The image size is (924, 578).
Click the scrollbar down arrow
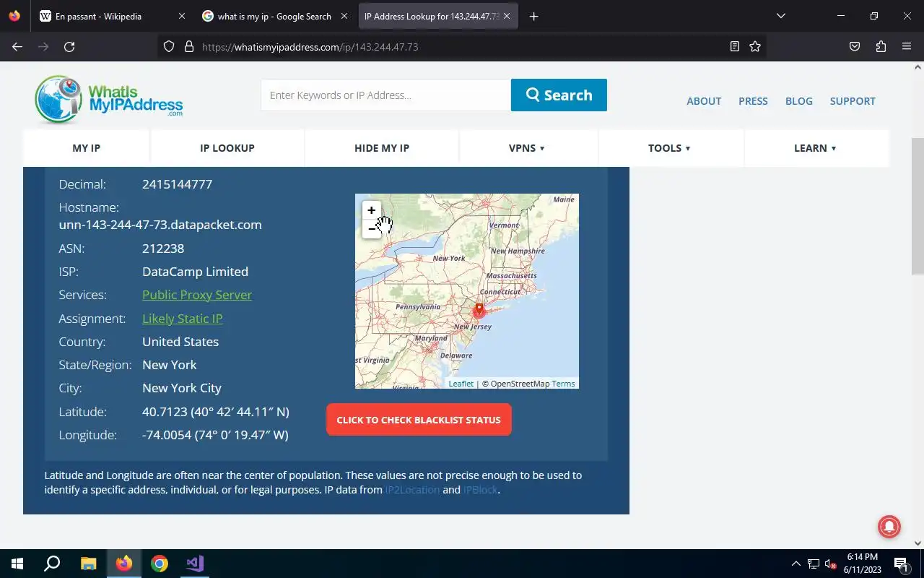pyautogui.click(x=918, y=543)
